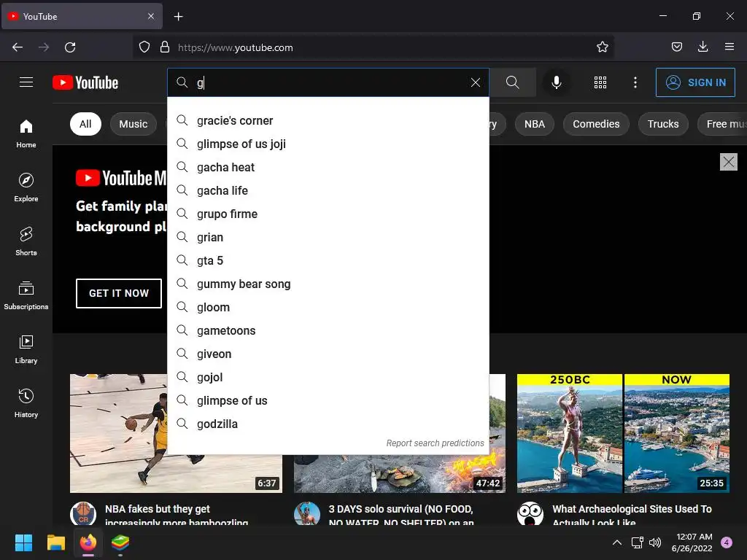Open the tracking protection shield
The image size is (747, 560).
[x=144, y=47]
